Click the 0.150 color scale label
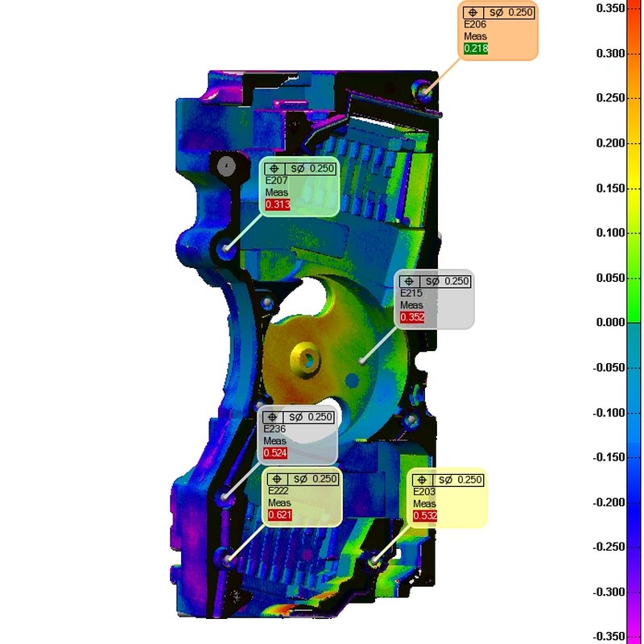The width and height of the screenshot is (644, 644). tap(610, 188)
